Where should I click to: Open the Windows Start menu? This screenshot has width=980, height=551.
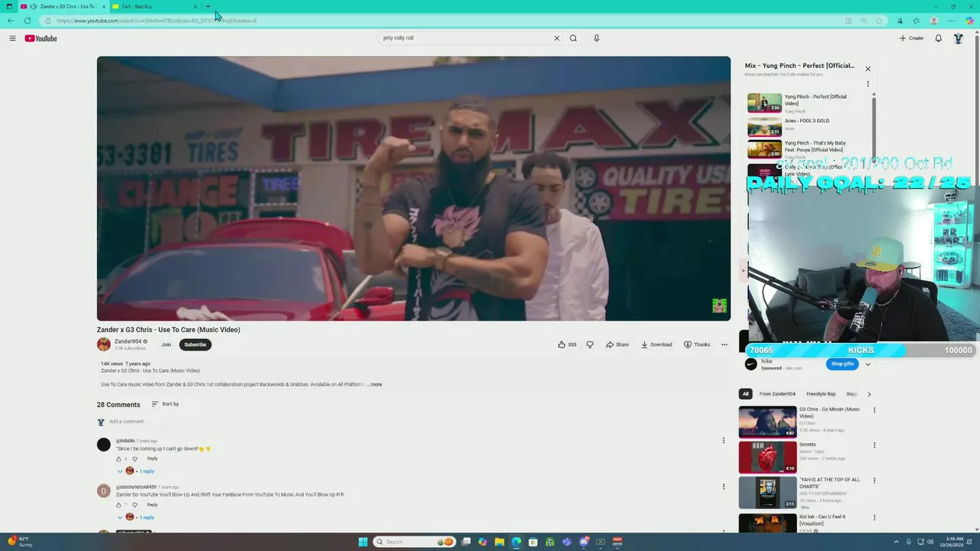pos(363,542)
